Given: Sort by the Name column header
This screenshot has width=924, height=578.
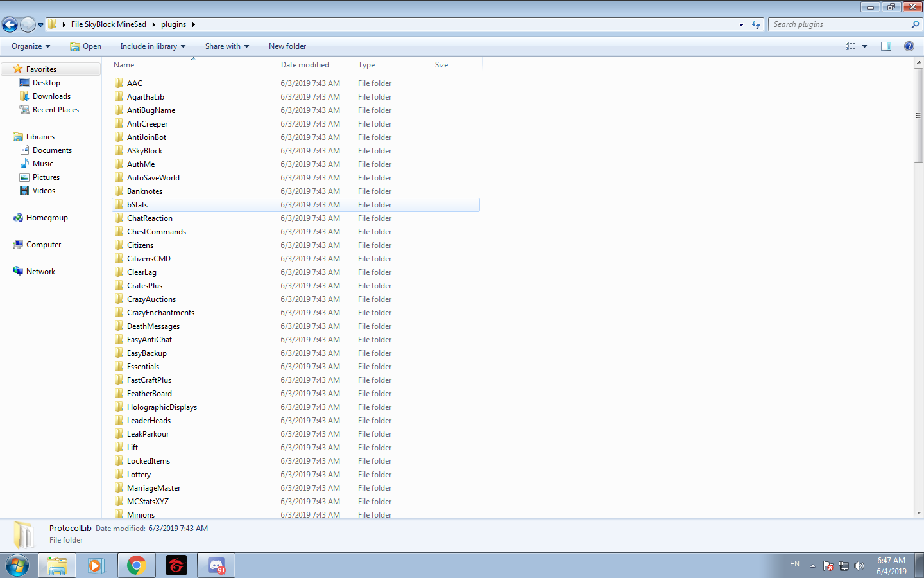Looking at the screenshot, I should pyautogui.click(x=193, y=65).
